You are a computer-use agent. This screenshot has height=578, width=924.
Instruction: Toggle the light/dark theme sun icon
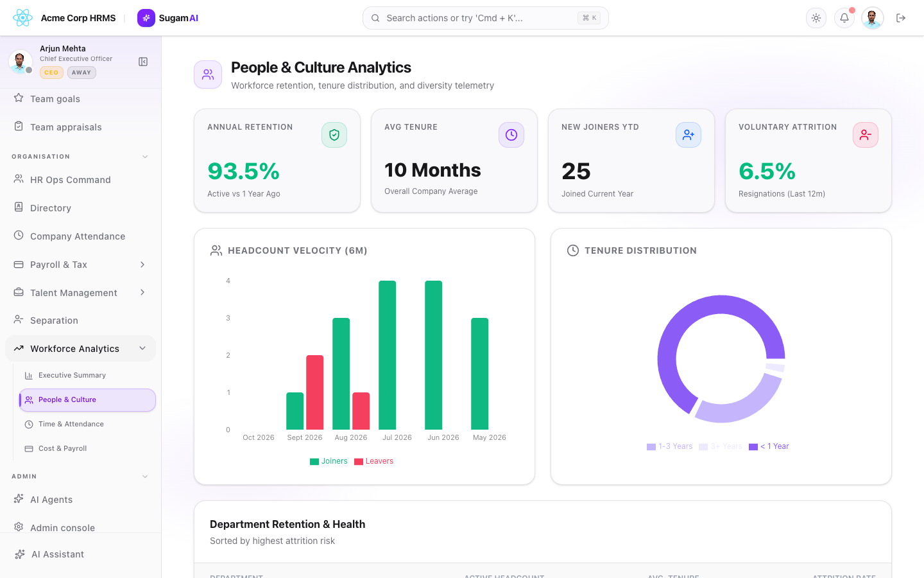pyautogui.click(x=816, y=18)
